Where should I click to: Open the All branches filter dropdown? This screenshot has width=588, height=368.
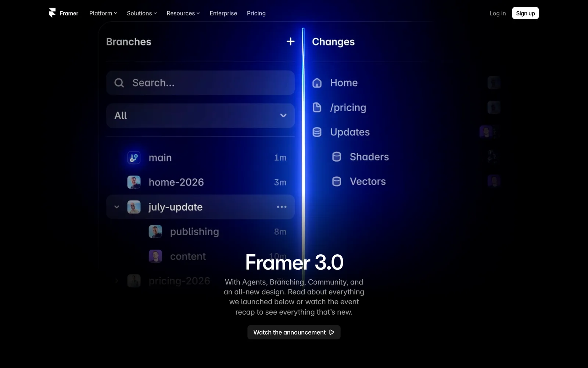[200, 116]
